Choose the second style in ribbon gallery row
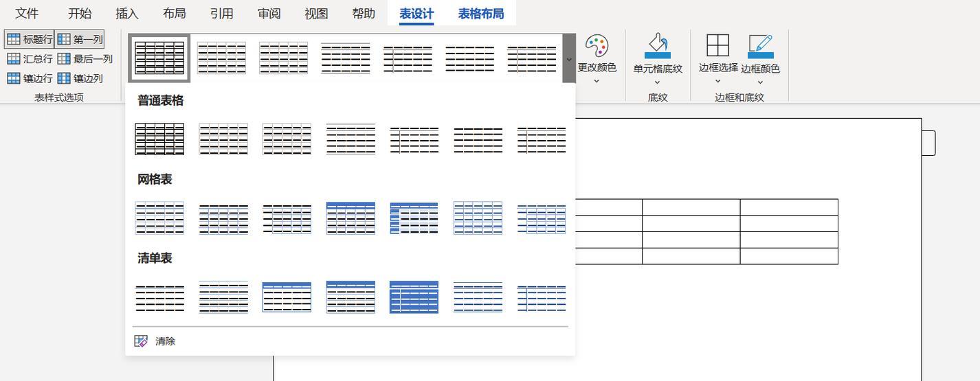 tap(221, 58)
